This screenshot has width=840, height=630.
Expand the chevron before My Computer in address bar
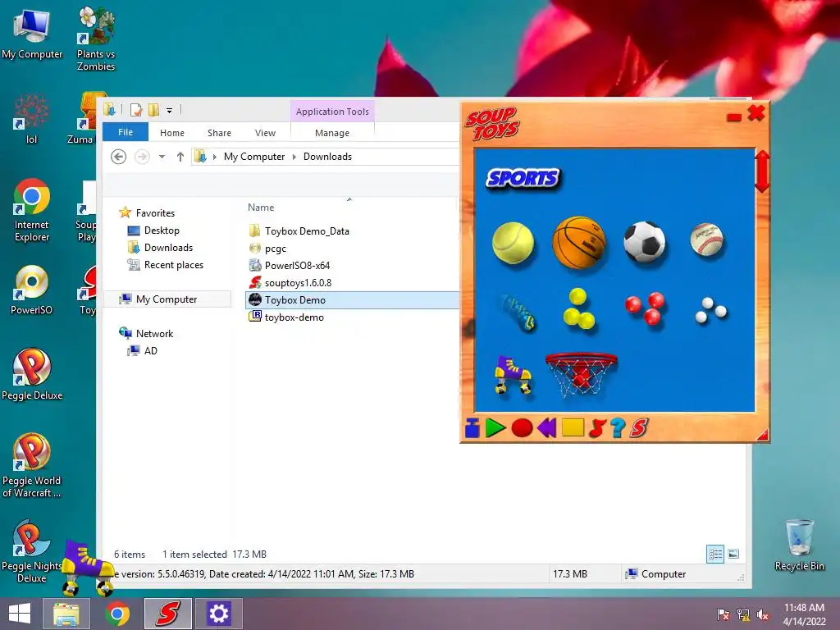coord(215,157)
